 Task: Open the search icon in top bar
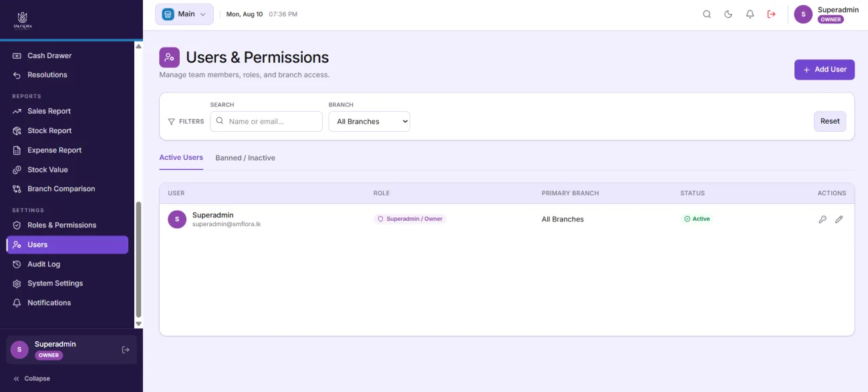[707, 14]
